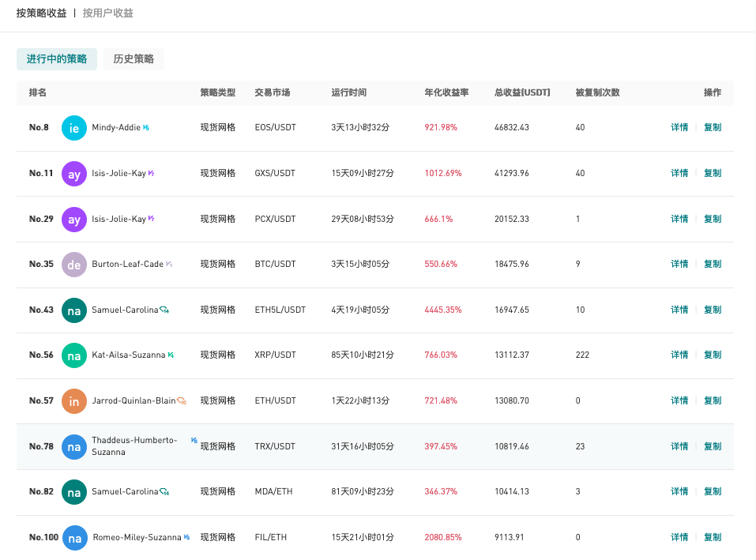Copy the GXS/USDT strategy
Image resolution: width=756 pixels, height=560 pixels.
pyautogui.click(x=713, y=173)
